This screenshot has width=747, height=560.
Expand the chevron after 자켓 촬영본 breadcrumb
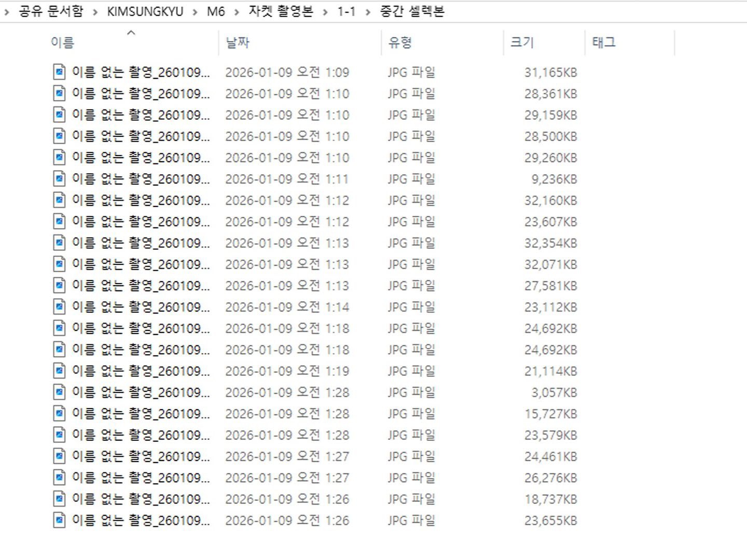(325, 12)
